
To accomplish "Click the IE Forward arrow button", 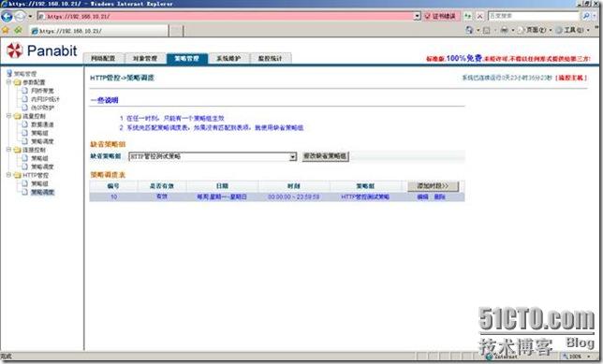I will [x=20, y=16].
